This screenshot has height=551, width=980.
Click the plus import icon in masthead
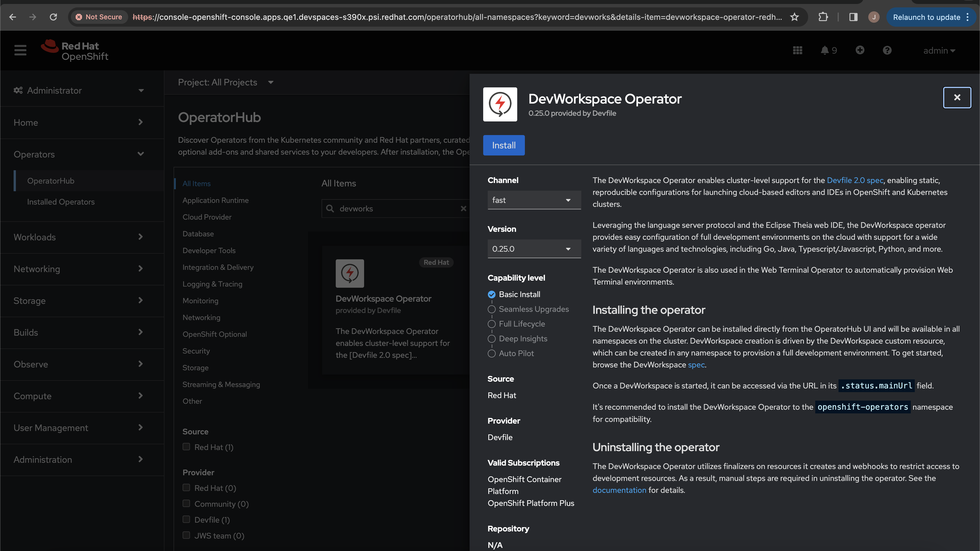click(x=860, y=50)
